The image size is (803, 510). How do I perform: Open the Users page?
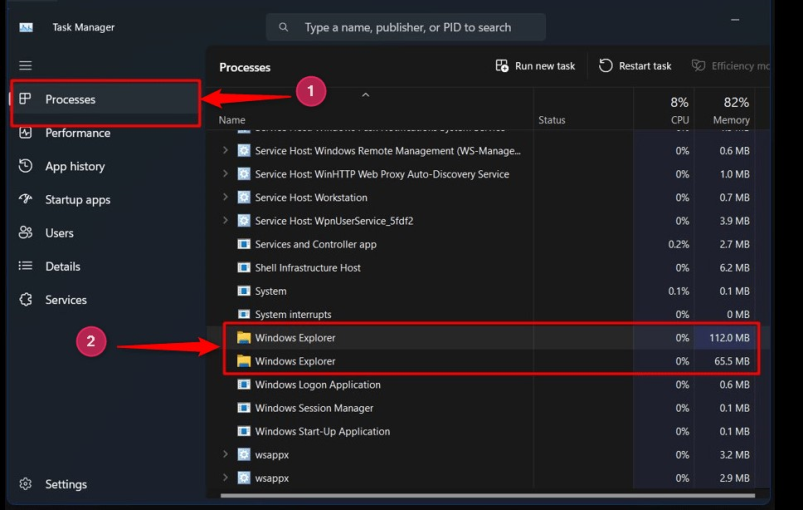[x=59, y=233]
